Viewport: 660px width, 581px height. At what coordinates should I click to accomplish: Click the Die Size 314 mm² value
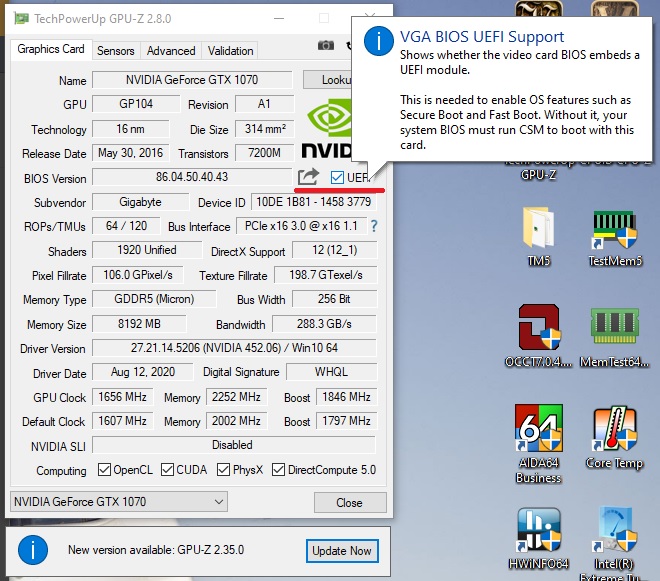tap(265, 128)
